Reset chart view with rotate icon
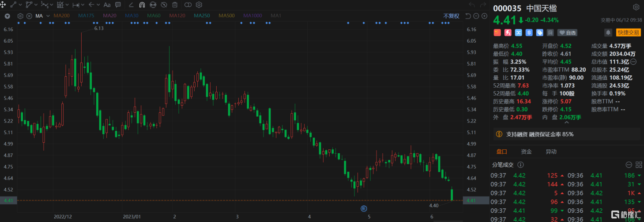Viewport: 644px width, 222px height. [x=468, y=16]
